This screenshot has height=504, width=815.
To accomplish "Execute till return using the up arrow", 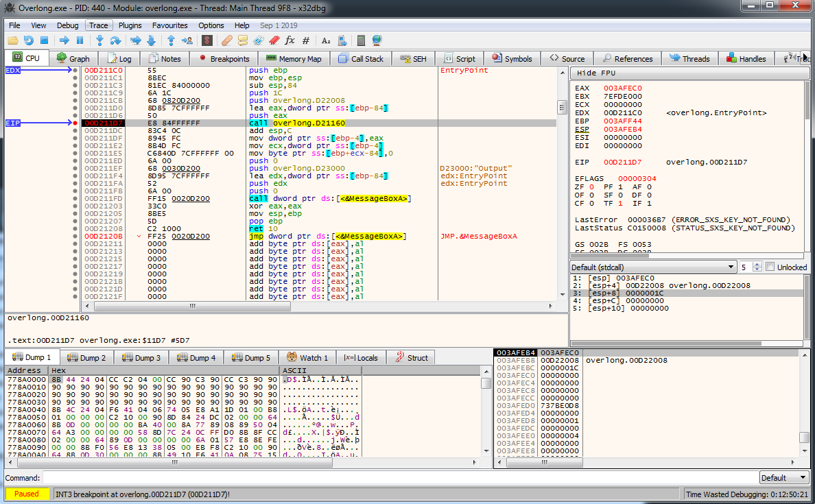I will (171, 40).
